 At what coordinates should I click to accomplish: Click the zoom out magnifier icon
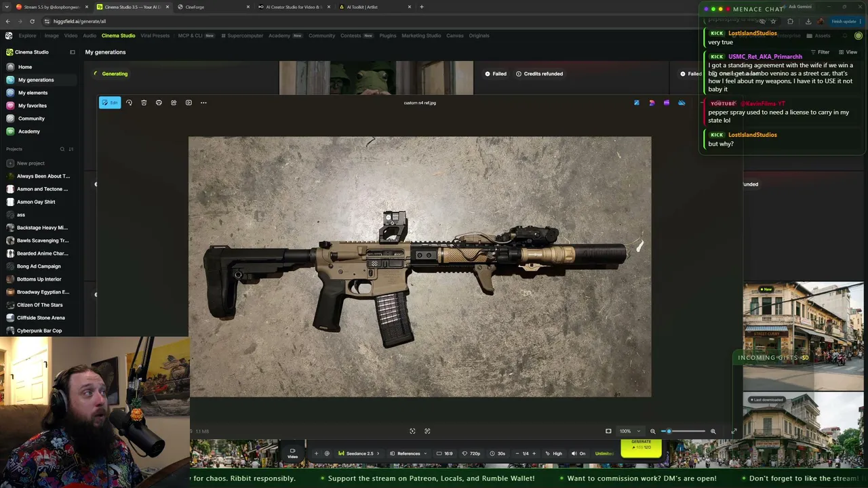click(x=652, y=431)
